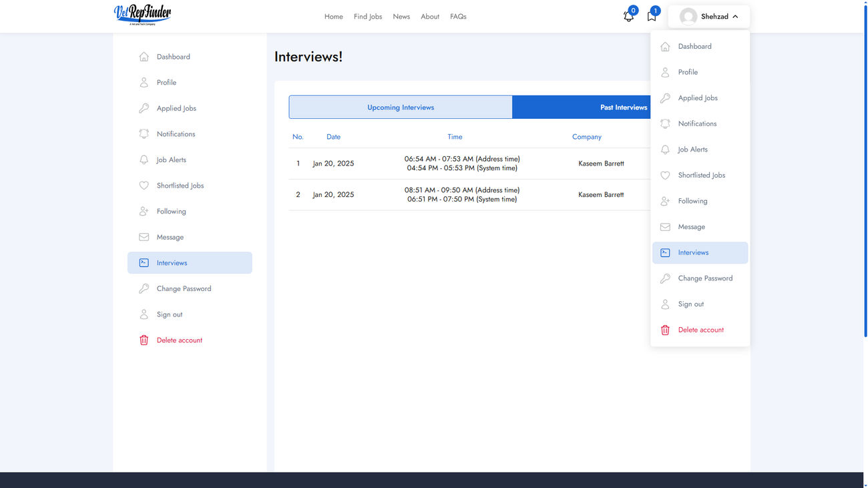Click the notification bell icon in header
The image size is (868, 488).
pyautogui.click(x=628, y=17)
